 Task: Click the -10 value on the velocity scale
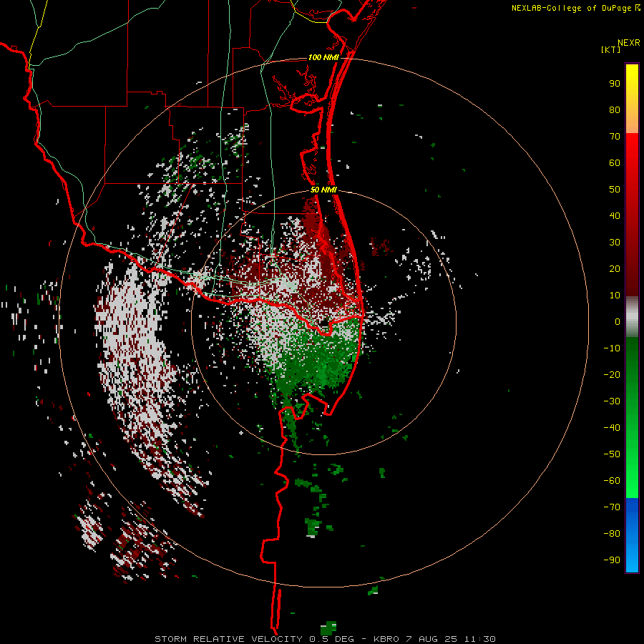pyautogui.click(x=612, y=348)
